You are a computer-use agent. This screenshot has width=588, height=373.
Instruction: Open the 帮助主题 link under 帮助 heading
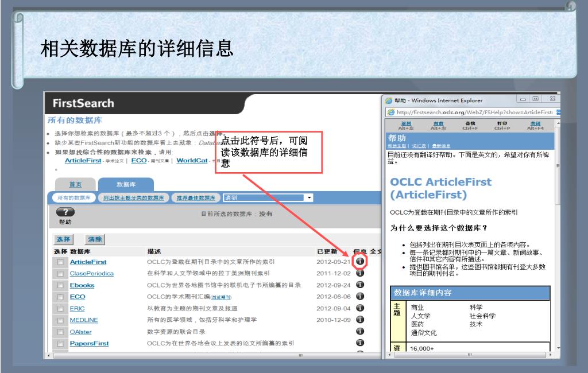click(x=397, y=146)
